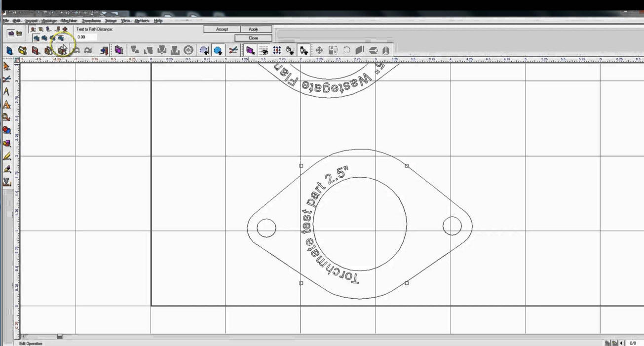Click the Close button
Screen dimensions: 644x346
[254, 38]
